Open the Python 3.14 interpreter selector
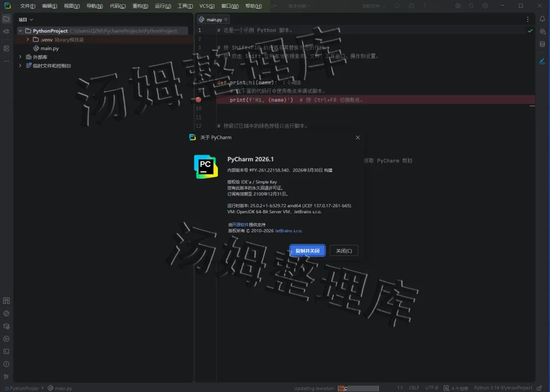The height and width of the screenshot is (392, 550). click(x=503, y=388)
